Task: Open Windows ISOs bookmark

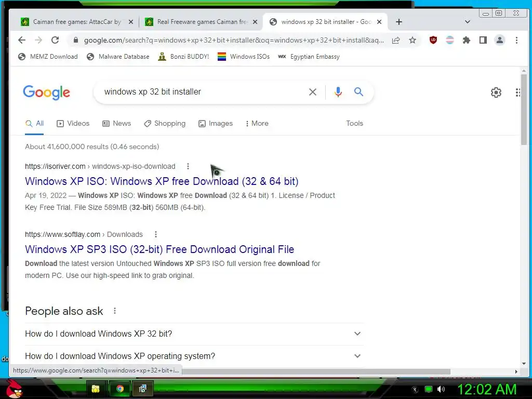Action: [244, 57]
